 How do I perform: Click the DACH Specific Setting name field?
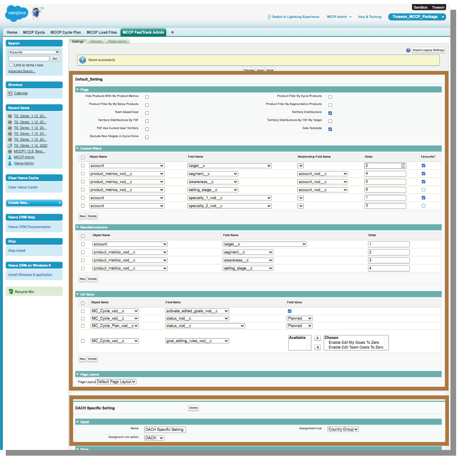pyautogui.click(x=165, y=430)
